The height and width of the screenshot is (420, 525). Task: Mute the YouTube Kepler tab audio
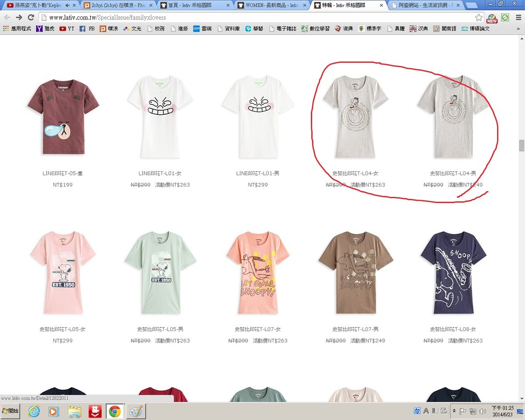(67, 5)
